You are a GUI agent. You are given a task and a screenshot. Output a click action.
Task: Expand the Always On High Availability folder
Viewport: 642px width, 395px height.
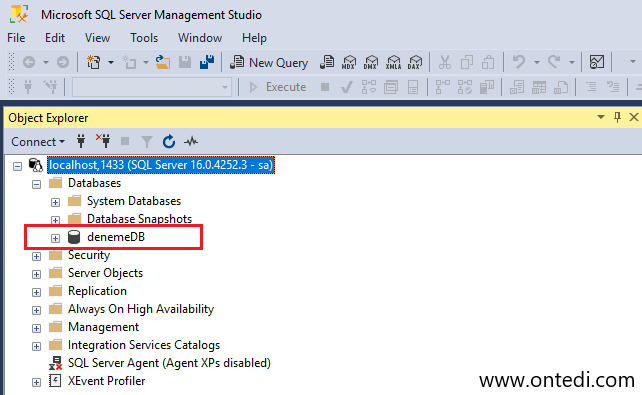pos(36,310)
